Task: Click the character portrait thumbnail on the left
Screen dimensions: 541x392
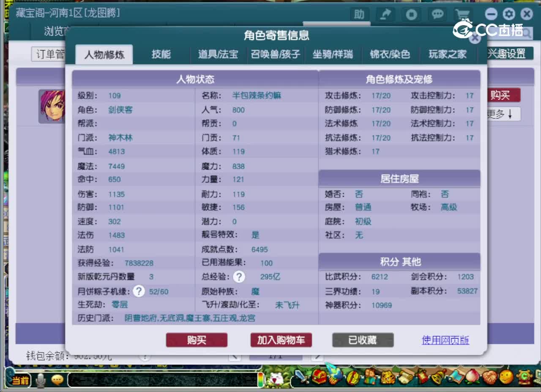Action: (52, 106)
